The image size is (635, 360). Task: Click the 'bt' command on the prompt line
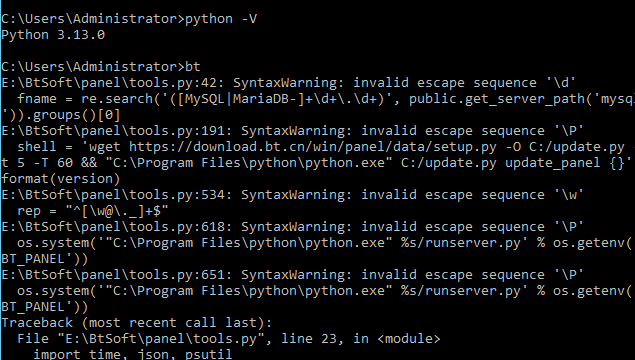click(193, 66)
